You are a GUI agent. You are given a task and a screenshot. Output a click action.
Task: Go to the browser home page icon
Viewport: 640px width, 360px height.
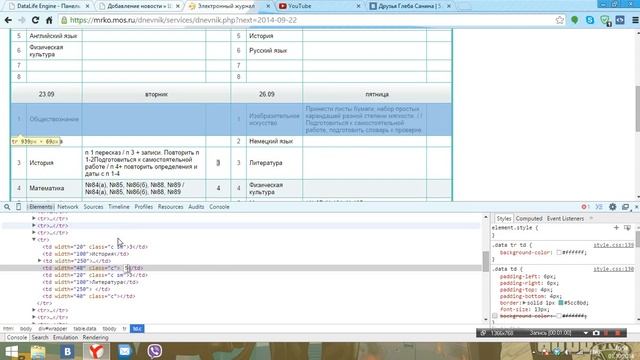(49, 20)
